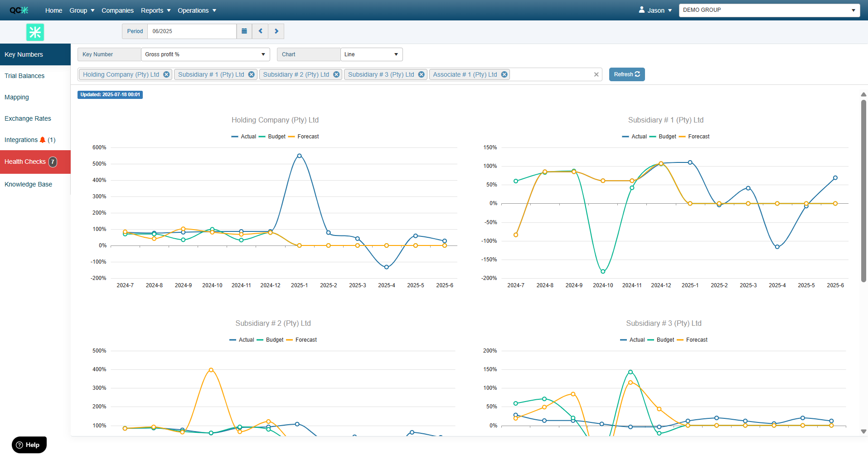The image size is (868, 466).
Task: Toggle Budget series in Holding Company chart legend
Action: [272, 137]
